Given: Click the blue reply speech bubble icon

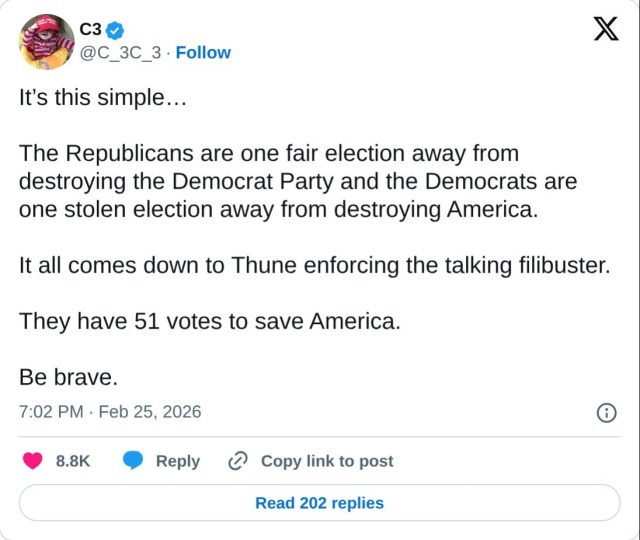Looking at the screenshot, I should tap(134, 461).
